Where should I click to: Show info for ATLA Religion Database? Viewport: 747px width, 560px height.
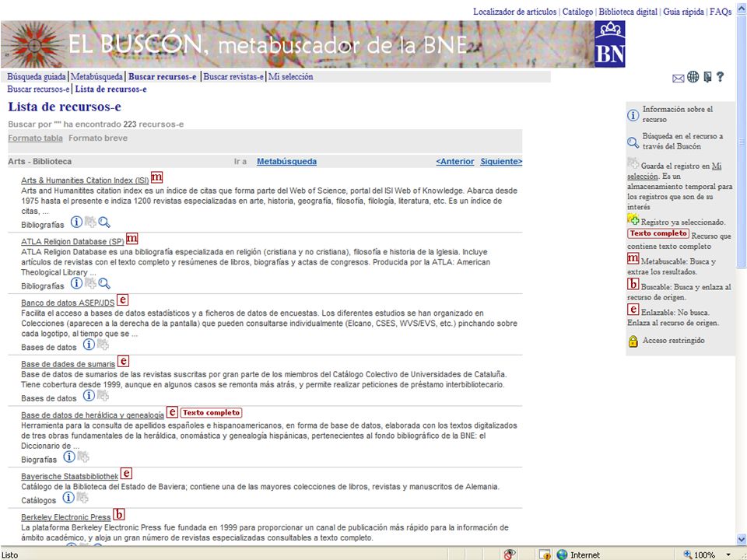tap(76, 283)
